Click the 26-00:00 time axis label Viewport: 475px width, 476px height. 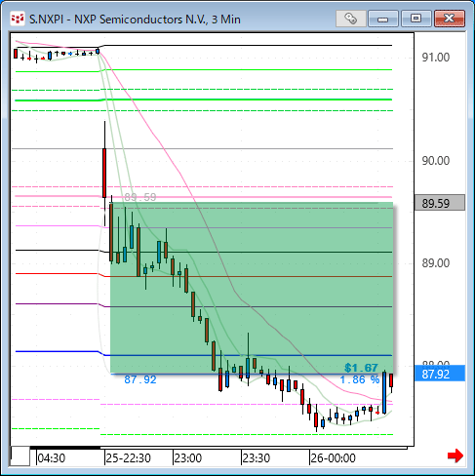333,458
